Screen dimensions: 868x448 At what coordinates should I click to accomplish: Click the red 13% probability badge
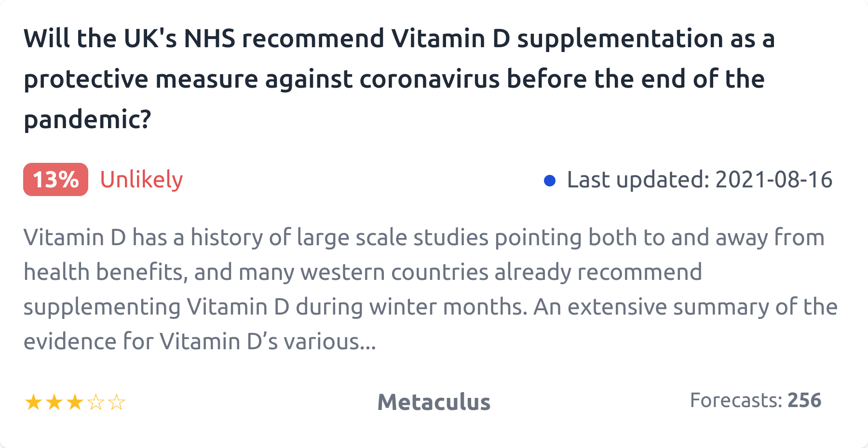(x=55, y=180)
